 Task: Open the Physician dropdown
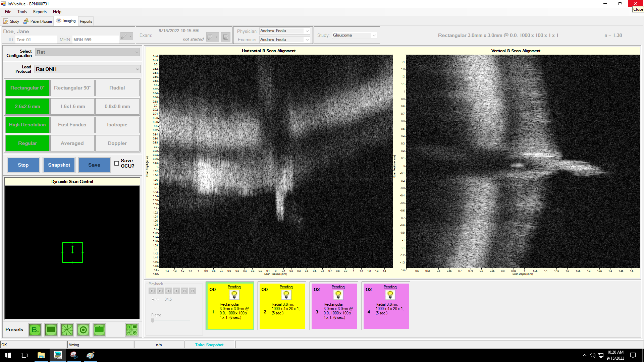pyautogui.click(x=307, y=31)
